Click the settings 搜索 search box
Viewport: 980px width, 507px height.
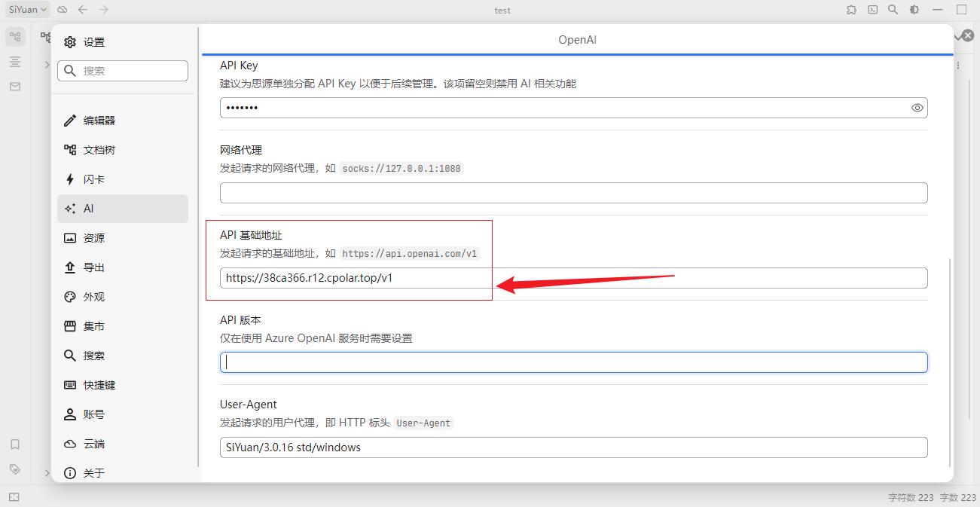123,71
